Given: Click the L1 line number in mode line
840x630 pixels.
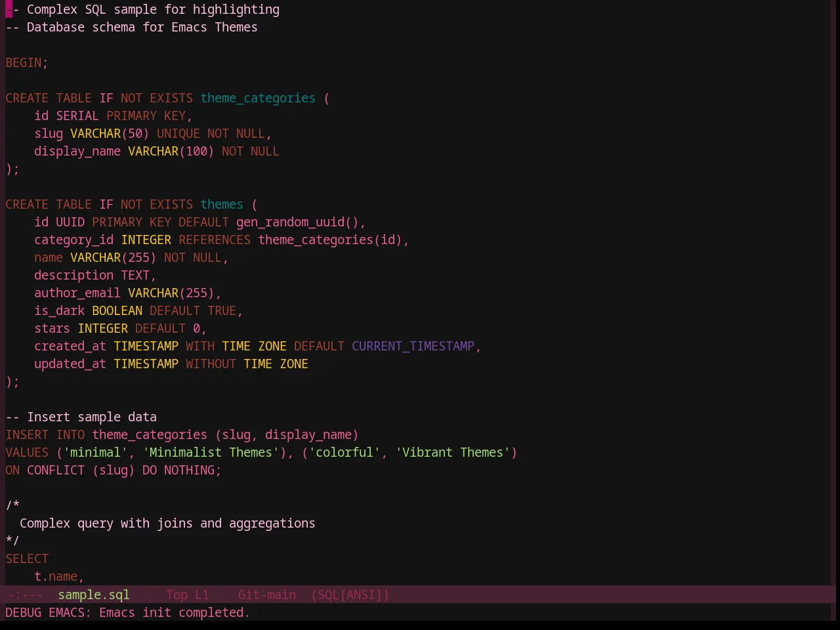Looking at the screenshot, I should tap(202, 595).
